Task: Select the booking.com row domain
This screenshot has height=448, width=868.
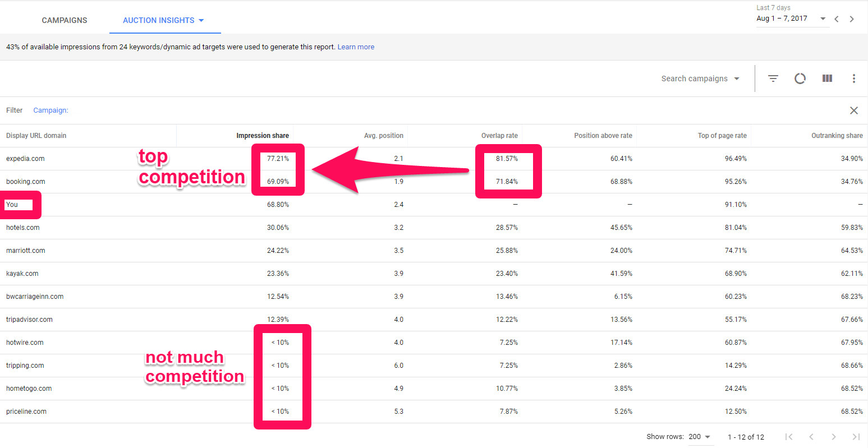Action: 26,182
